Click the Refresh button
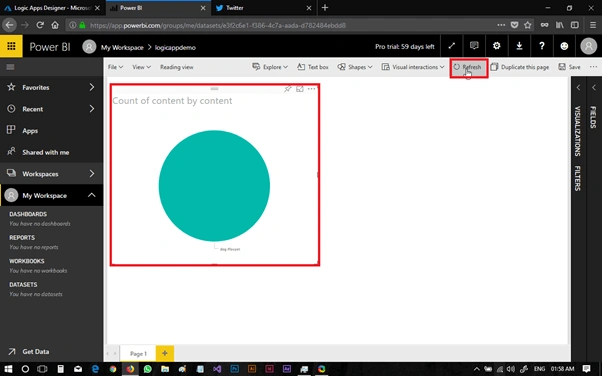602x376 pixels. [468, 67]
